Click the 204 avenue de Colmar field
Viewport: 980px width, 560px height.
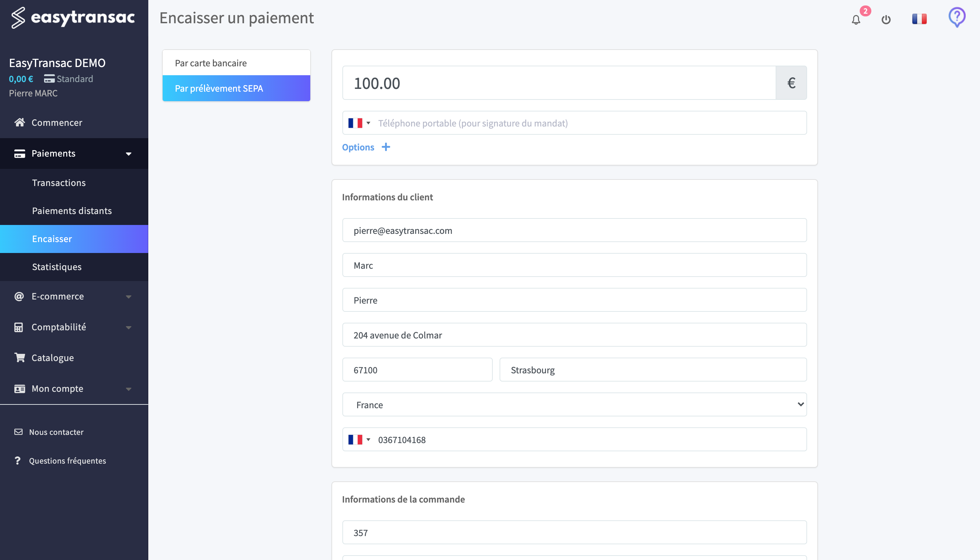(x=574, y=335)
